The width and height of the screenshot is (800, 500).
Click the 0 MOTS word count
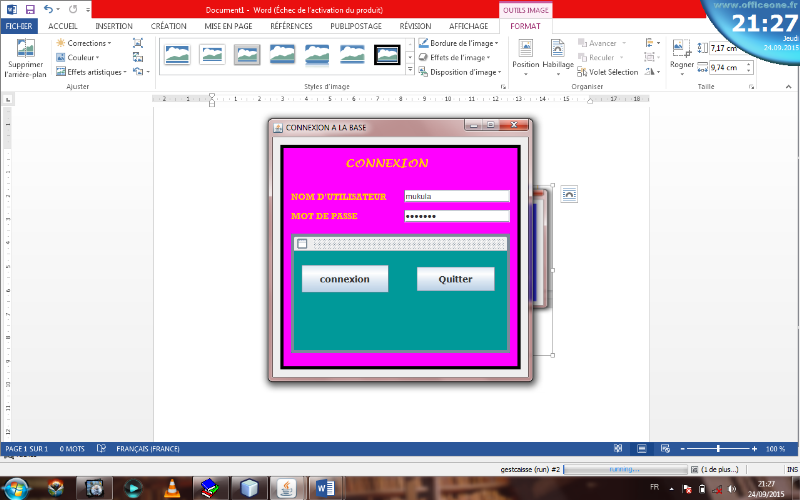tap(72, 449)
